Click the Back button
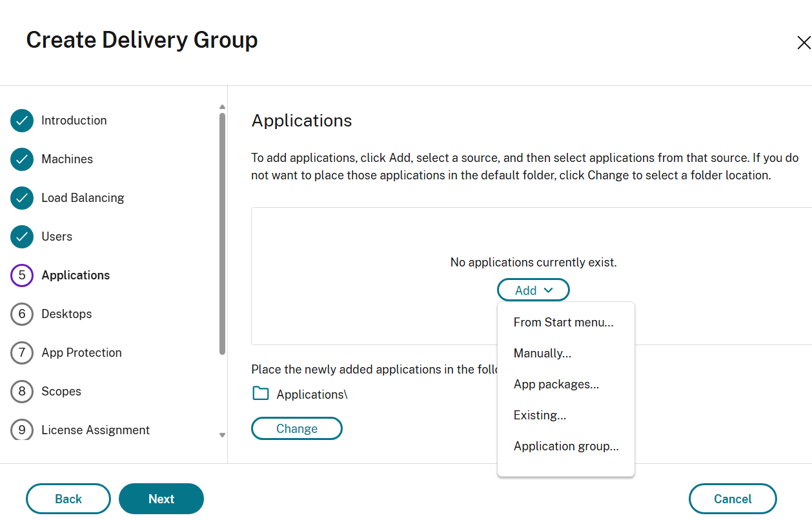Viewport: 812px width, 520px height. [x=68, y=499]
